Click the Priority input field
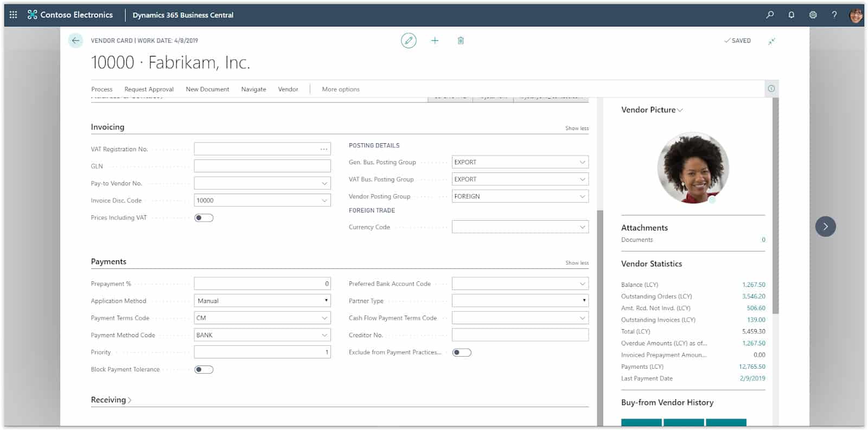 click(x=263, y=352)
